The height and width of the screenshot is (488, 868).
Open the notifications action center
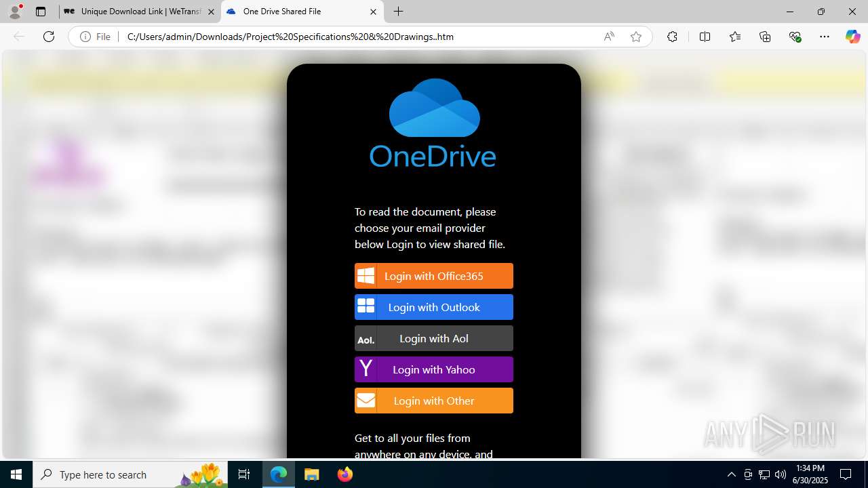tap(846, 474)
